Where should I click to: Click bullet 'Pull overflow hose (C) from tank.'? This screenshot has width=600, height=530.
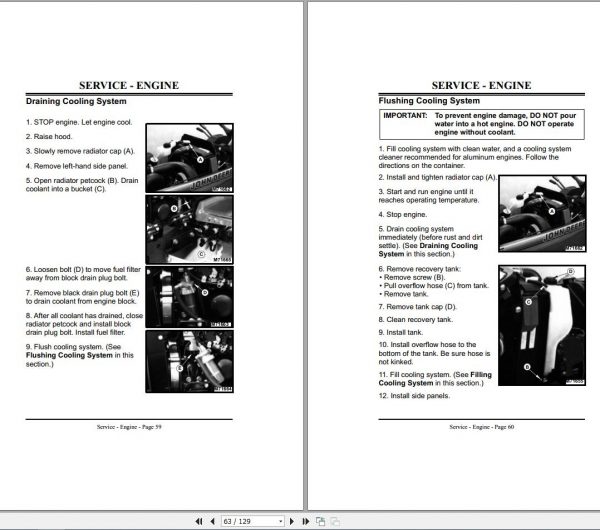point(434,286)
